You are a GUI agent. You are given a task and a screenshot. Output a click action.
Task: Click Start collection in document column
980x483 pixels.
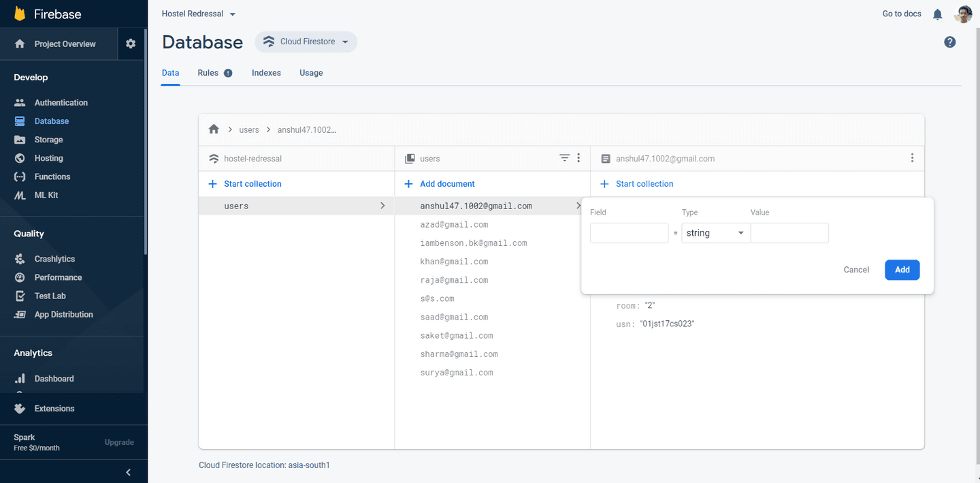pyautogui.click(x=637, y=184)
